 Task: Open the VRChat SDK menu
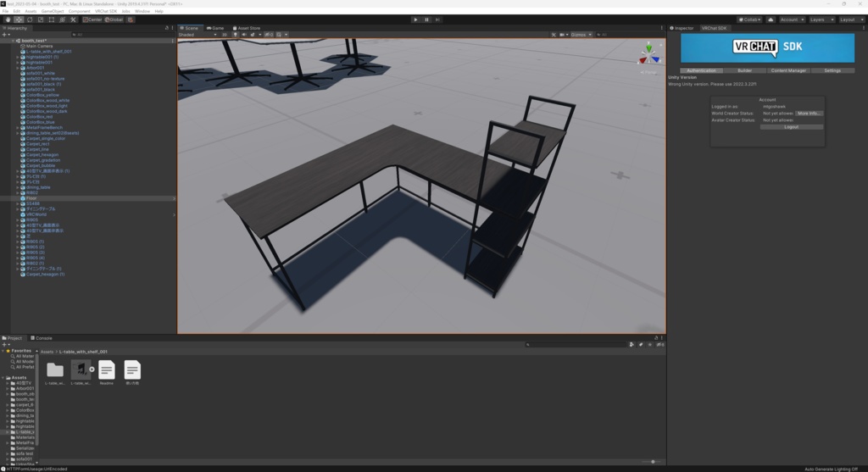coord(106,11)
